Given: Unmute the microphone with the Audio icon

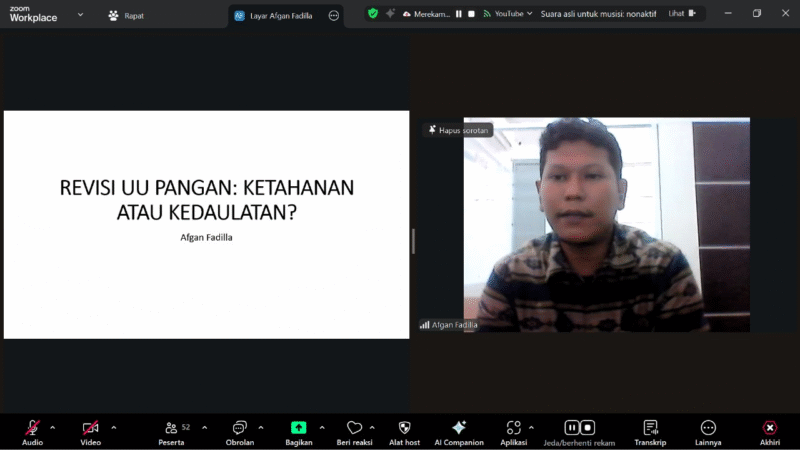Looking at the screenshot, I should click(32, 428).
